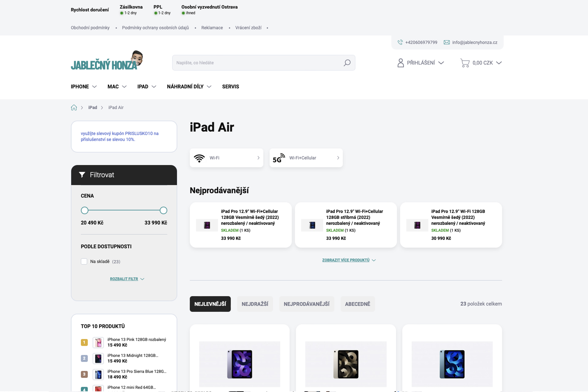Open the Wi-Fi subcategory arrow

258,158
